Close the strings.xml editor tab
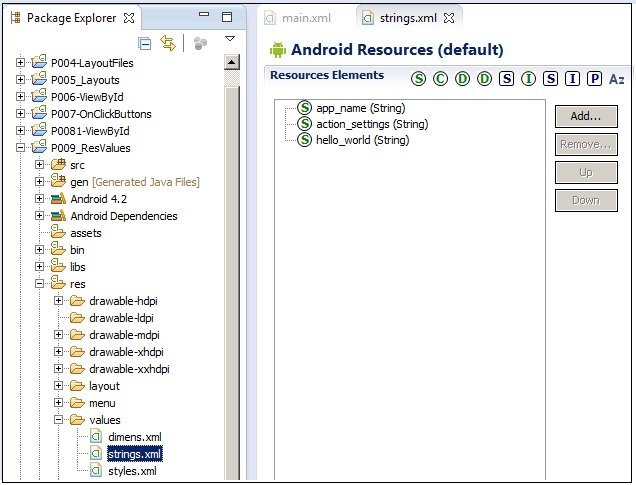This screenshot has height=485, width=636. 449,18
